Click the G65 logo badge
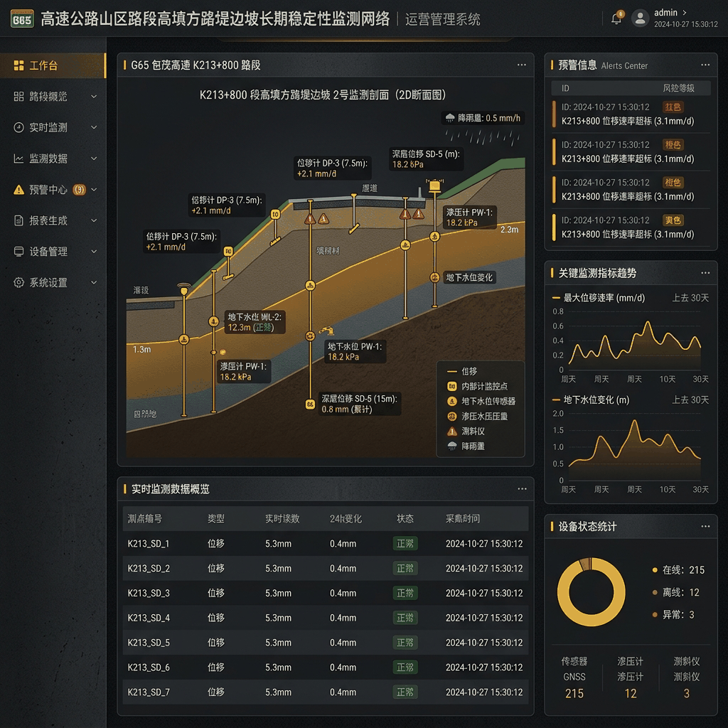Screen dimensions: 728x728 [22, 19]
